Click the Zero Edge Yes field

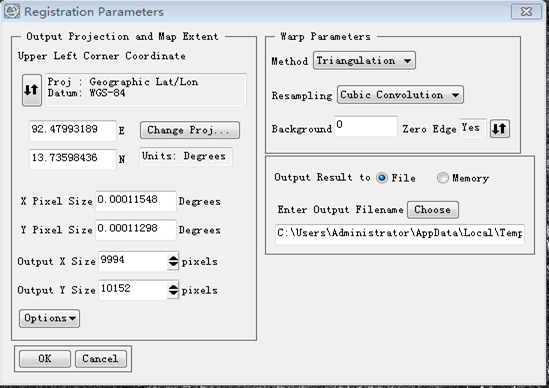473,128
